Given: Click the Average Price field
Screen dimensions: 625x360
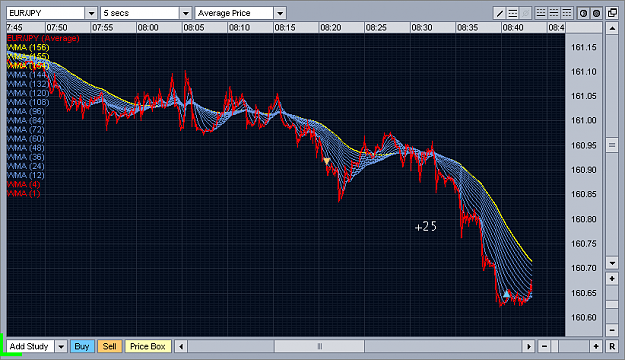Looking at the screenshot, I should pyautogui.click(x=234, y=13).
